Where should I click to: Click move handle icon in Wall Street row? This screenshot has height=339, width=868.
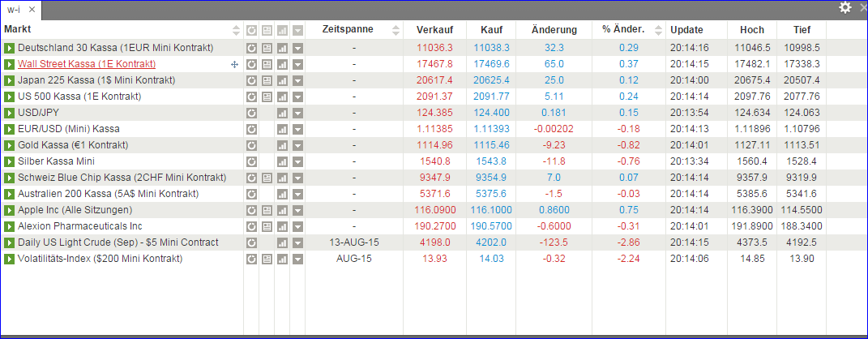234,64
